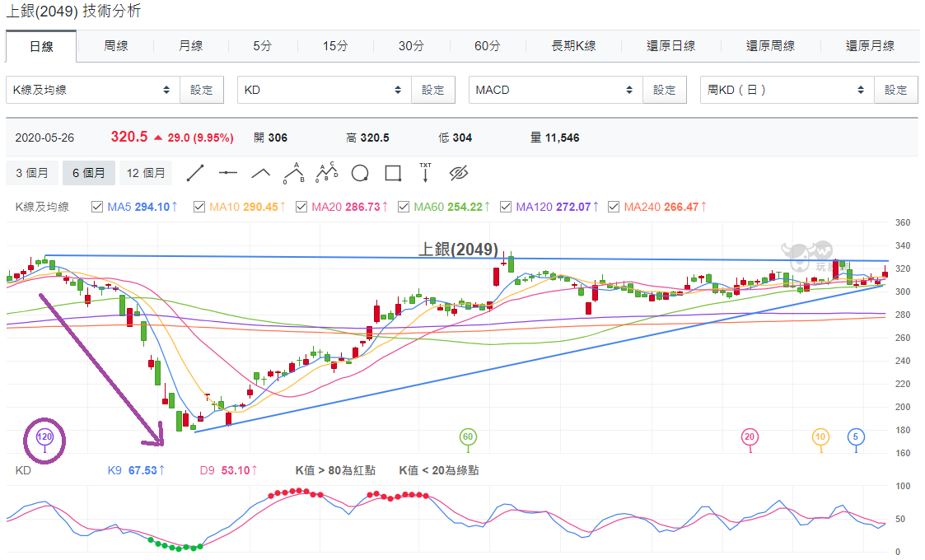Uncheck the MA240 checkbox
The width and height of the screenshot is (925, 560).
[x=614, y=207]
